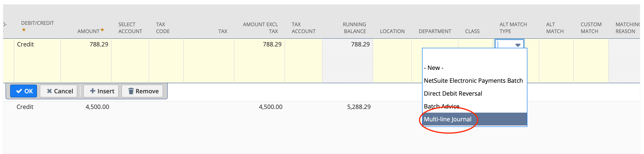Click the Custom Match column header
Screen dimensions: 644x154
[591, 28]
